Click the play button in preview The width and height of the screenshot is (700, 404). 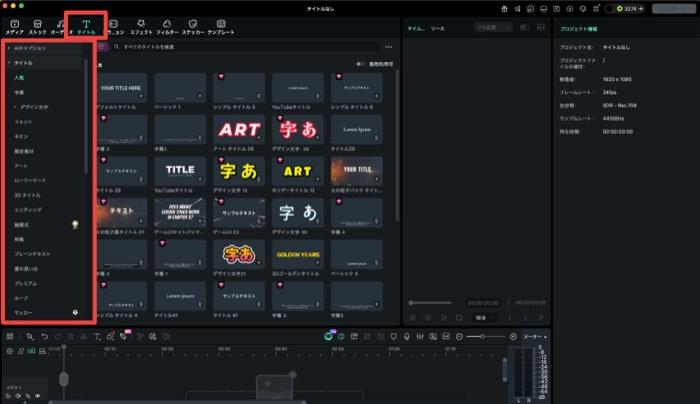coord(444,317)
